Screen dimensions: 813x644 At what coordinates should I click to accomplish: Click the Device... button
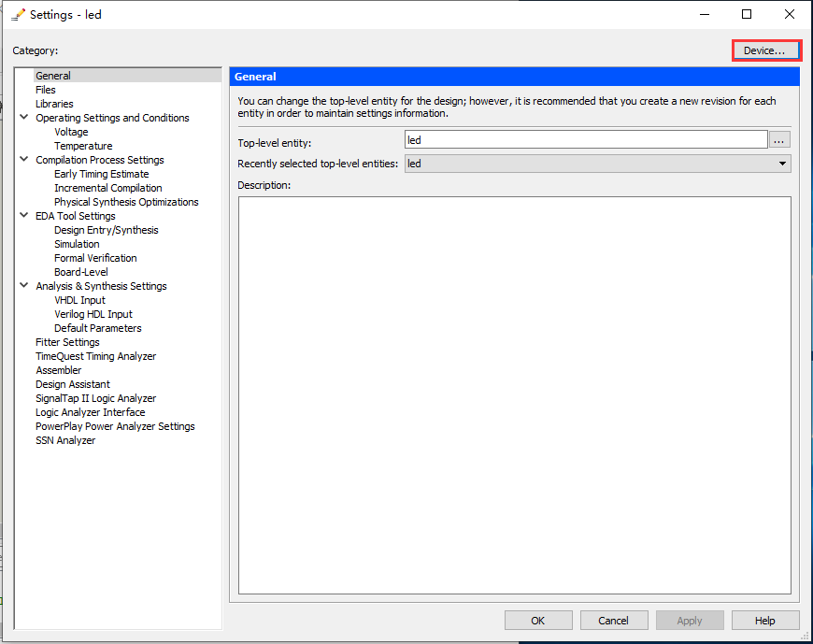click(x=765, y=50)
